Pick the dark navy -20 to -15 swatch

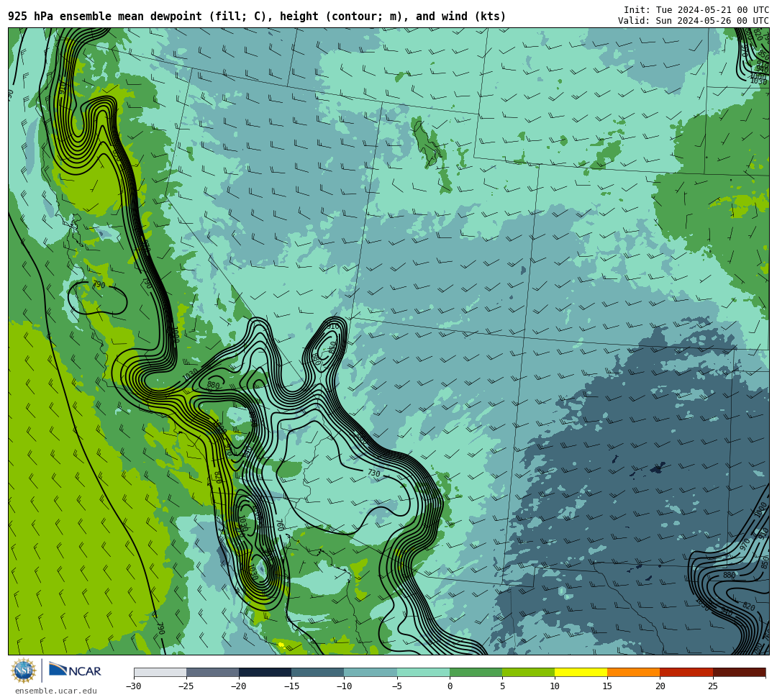tap(265, 672)
